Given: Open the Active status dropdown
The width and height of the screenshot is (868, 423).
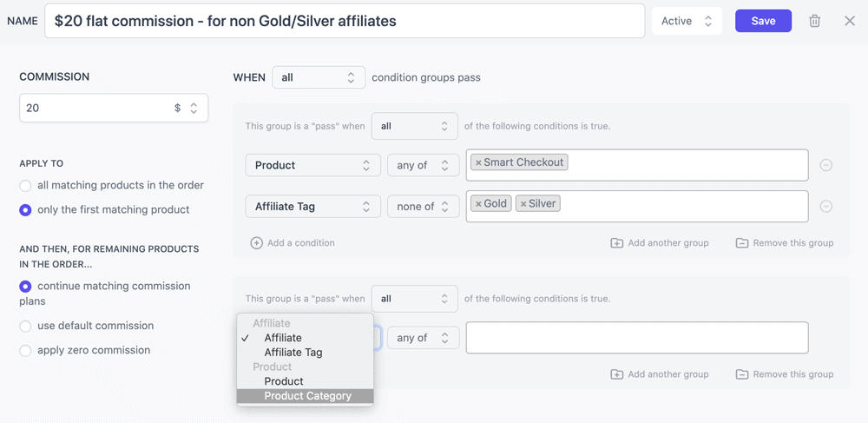Looking at the screenshot, I should point(686,21).
